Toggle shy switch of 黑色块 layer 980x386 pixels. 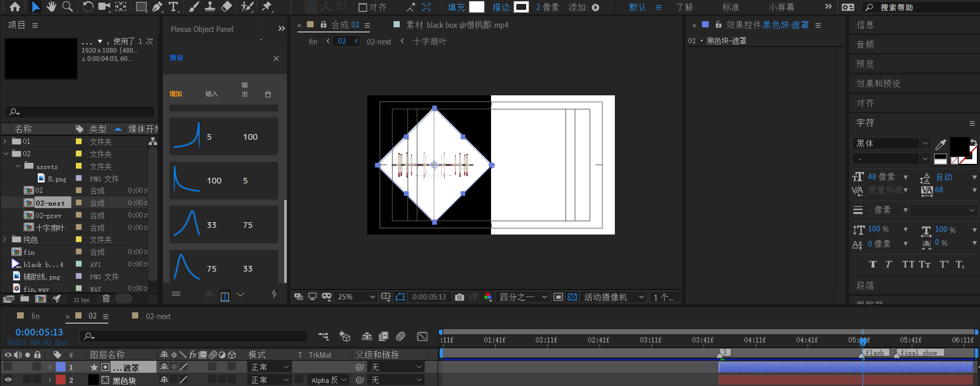165,380
